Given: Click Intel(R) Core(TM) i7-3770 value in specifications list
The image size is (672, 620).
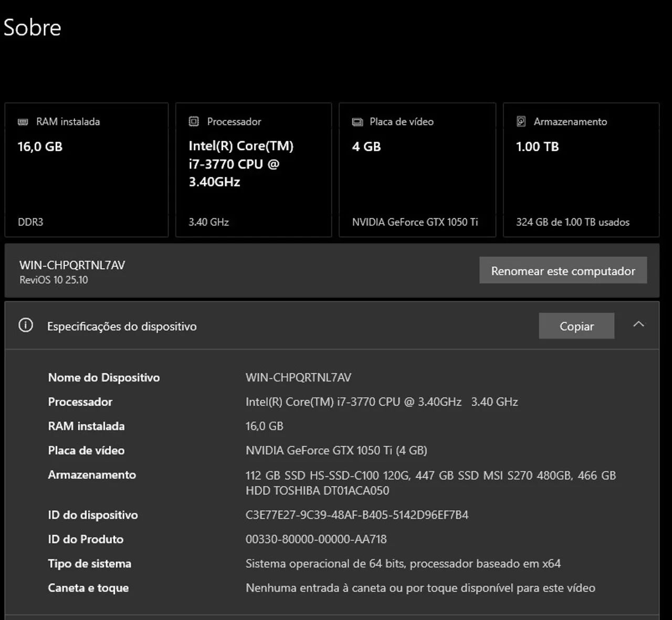Looking at the screenshot, I should coord(382,402).
